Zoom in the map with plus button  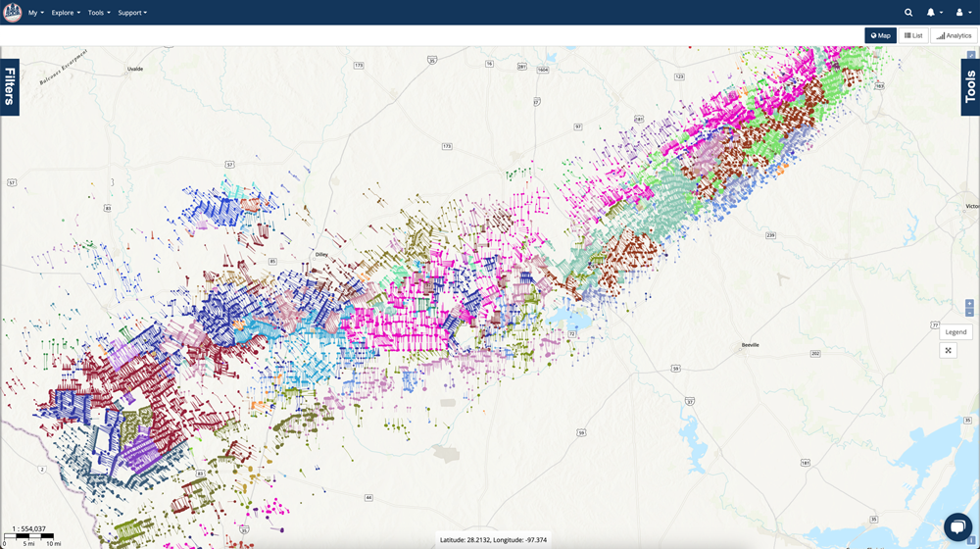pyautogui.click(x=970, y=304)
